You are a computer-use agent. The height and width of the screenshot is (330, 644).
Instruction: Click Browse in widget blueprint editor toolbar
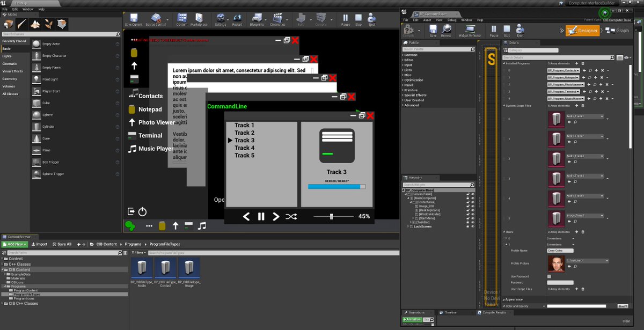(x=446, y=31)
